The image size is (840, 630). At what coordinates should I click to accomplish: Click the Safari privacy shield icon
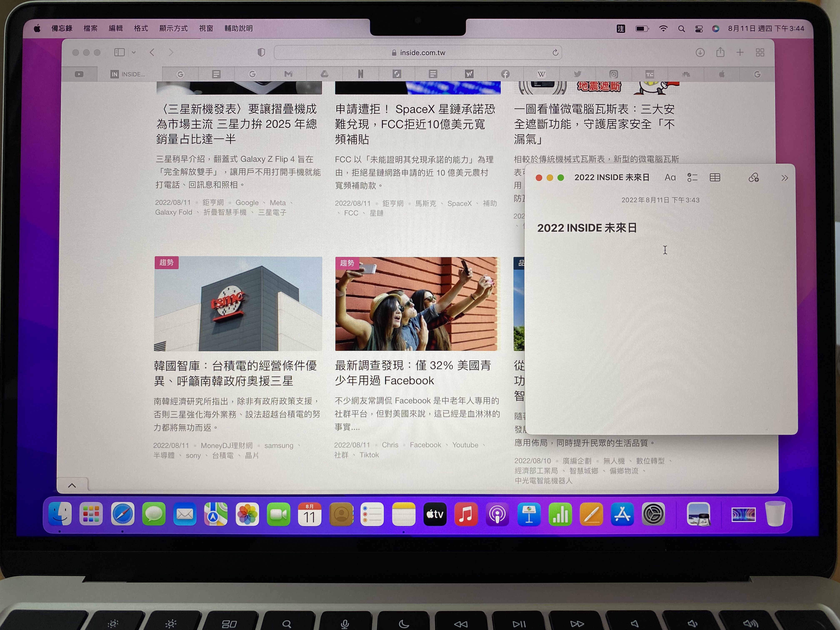pos(261,52)
